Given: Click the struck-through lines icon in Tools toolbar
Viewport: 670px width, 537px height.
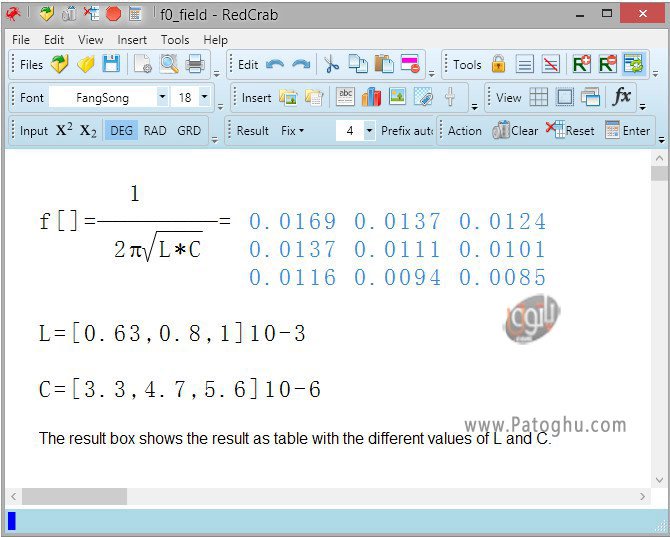Looking at the screenshot, I should (551, 65).
